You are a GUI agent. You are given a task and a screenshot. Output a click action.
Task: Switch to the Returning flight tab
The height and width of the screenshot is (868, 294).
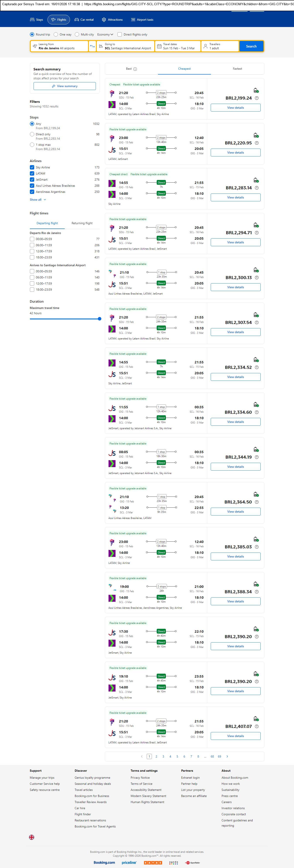82,223
